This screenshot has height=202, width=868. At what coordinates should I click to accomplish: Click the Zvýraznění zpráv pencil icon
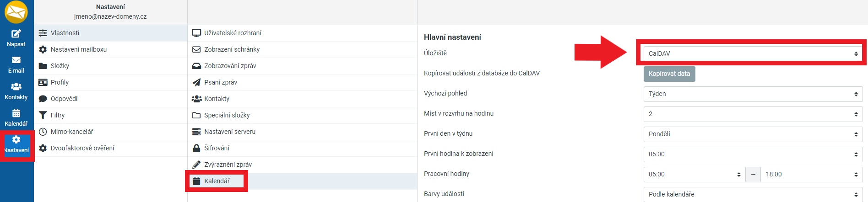pyautogui.click(x=196, y=165)
